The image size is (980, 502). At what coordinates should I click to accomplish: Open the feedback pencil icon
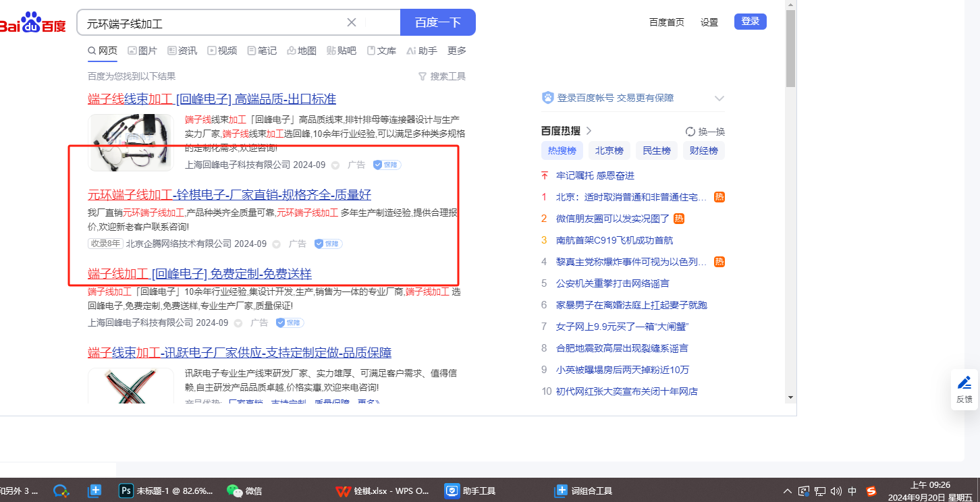coord(964,383)
